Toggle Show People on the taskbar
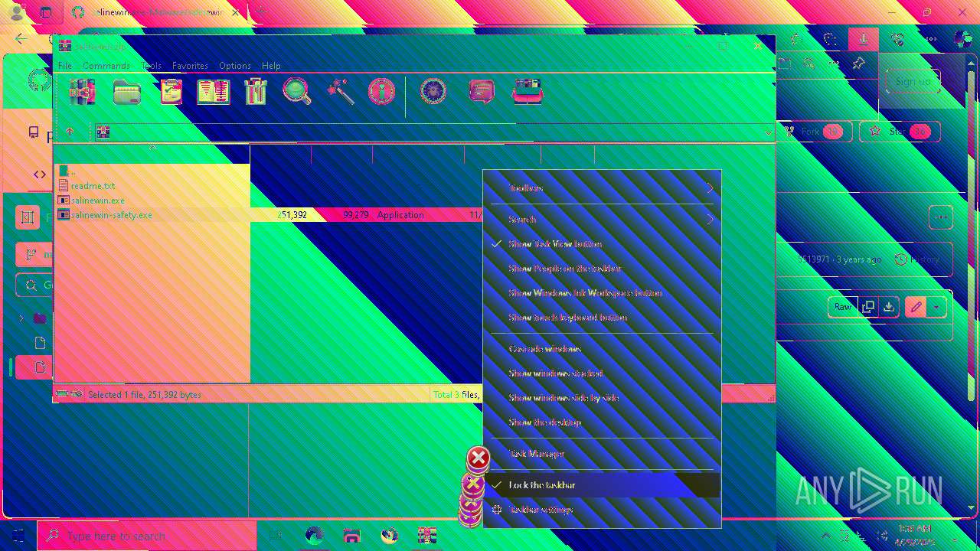 point(602,269)
